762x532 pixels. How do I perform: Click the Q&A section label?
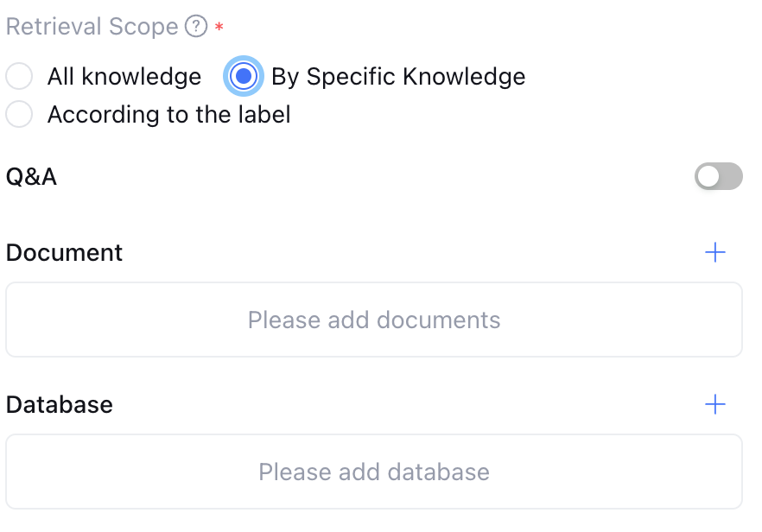pyautogui.click(x=32, y=177)
